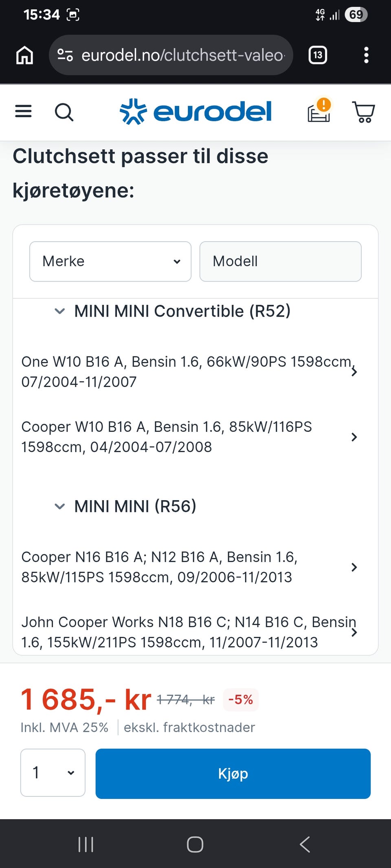The height and width of the screenshot is (868, 391).
Task: Open the Merke dropdown
Action: click(x=110, y=261)
